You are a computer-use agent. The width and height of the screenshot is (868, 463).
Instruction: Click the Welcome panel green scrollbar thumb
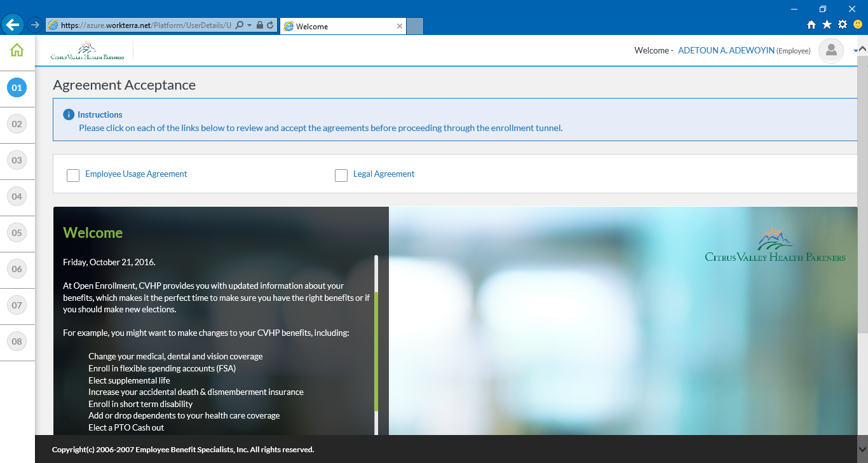(376, 351)
